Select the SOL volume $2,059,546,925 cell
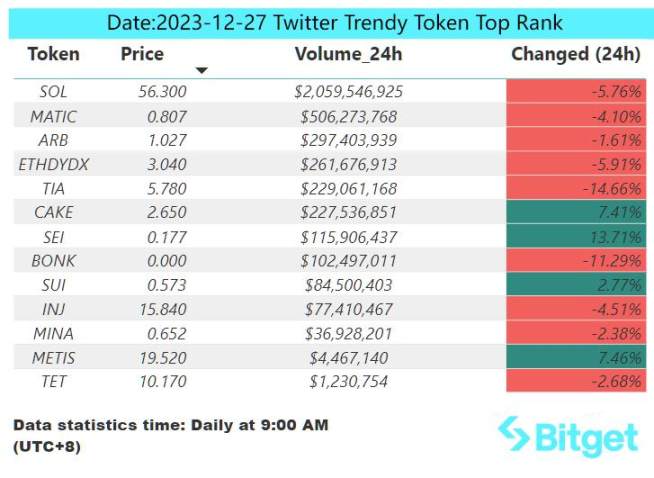The image size is (654, 478). 349,91
